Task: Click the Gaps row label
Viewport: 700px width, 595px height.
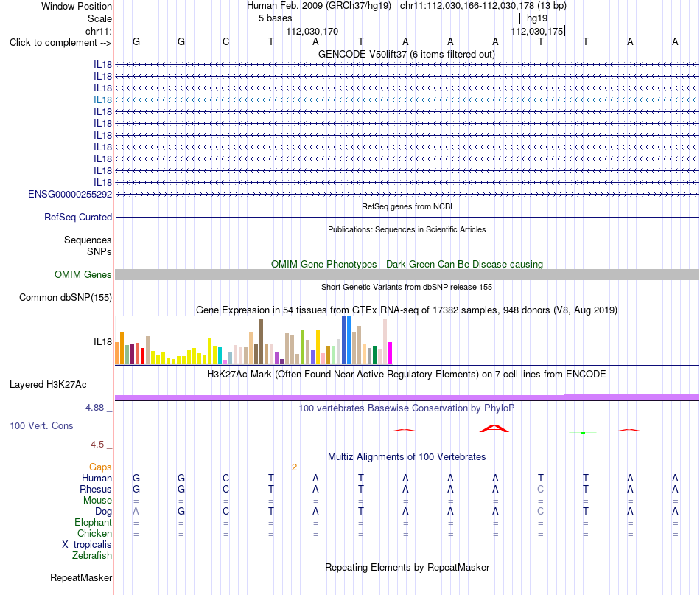Action: pos(100,467)
